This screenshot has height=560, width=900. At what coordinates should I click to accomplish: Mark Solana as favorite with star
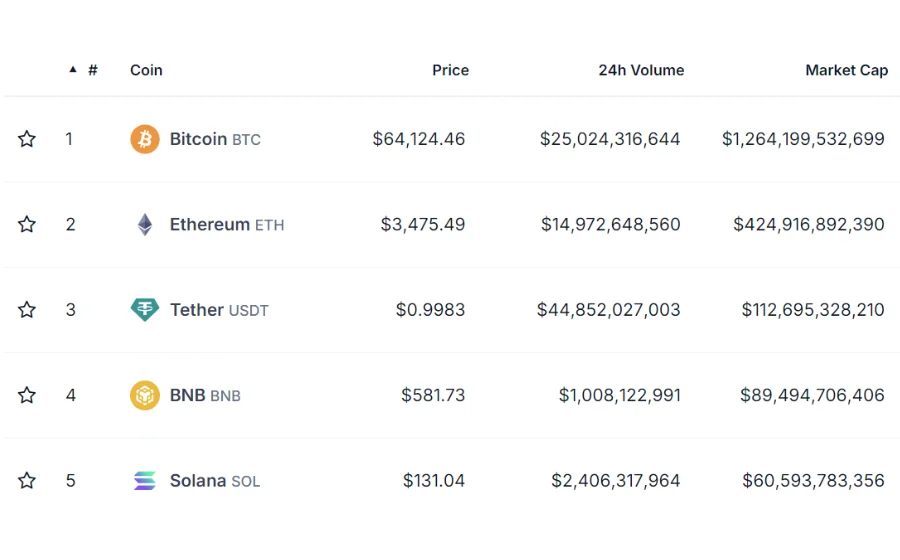(x=26, y=480)
